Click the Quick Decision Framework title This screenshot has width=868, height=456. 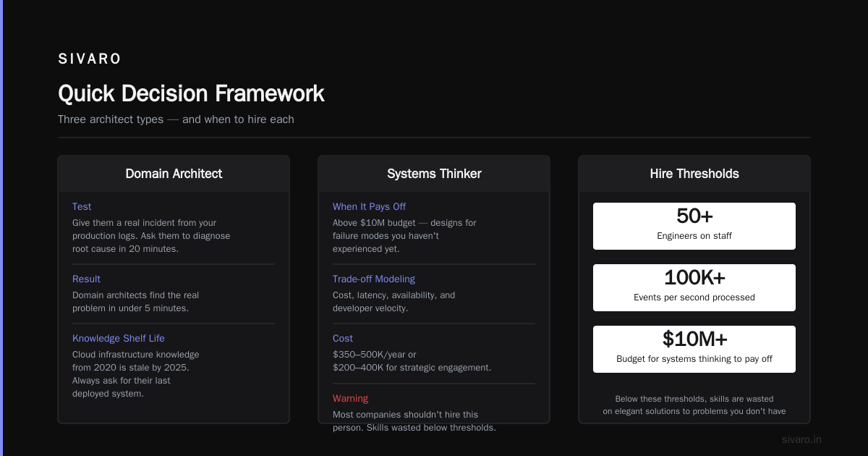click(191, 93)
